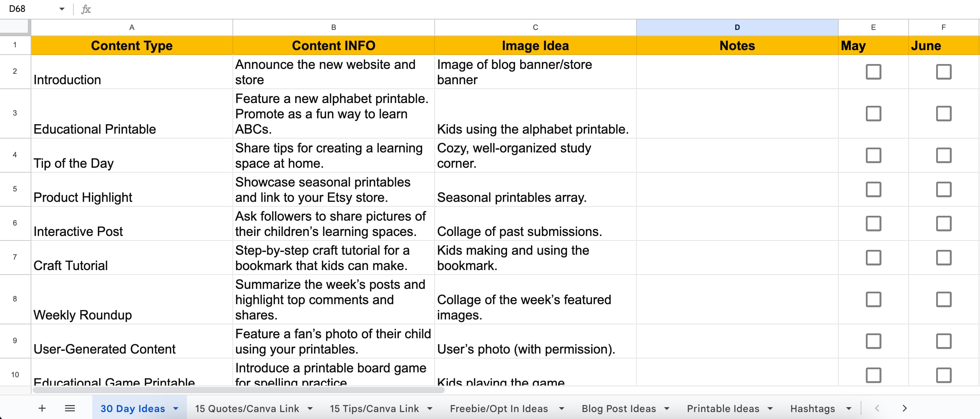Open the Name Box dropdown arrow
Image resolution: width=980 pixels, height=419 pixels.
tap(62, 9)
